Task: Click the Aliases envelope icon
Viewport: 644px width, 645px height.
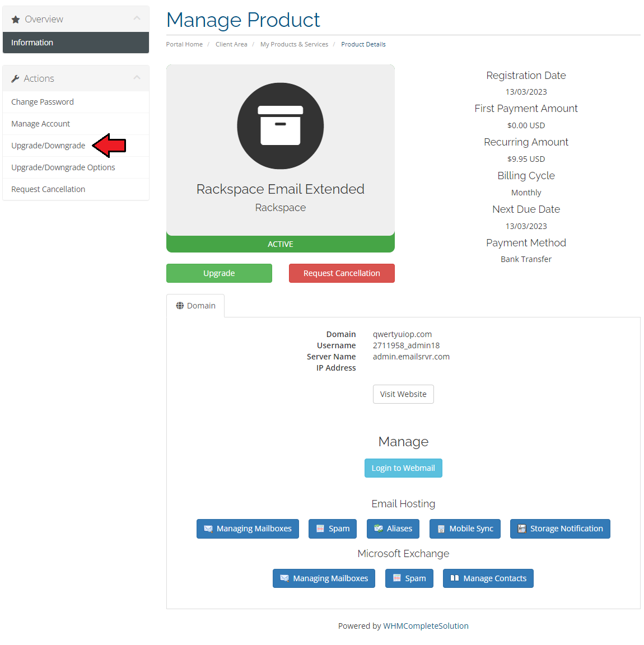Action: click(x=379, y=529)
